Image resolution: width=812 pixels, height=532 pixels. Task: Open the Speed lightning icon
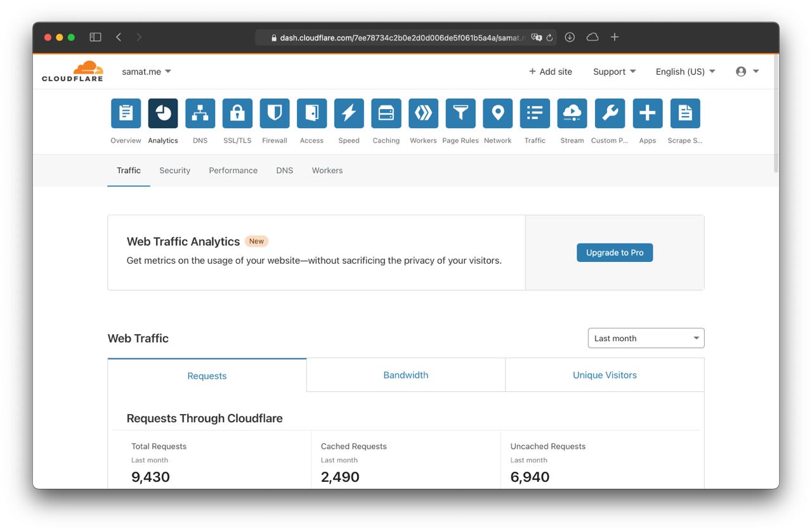pos(349,114)
